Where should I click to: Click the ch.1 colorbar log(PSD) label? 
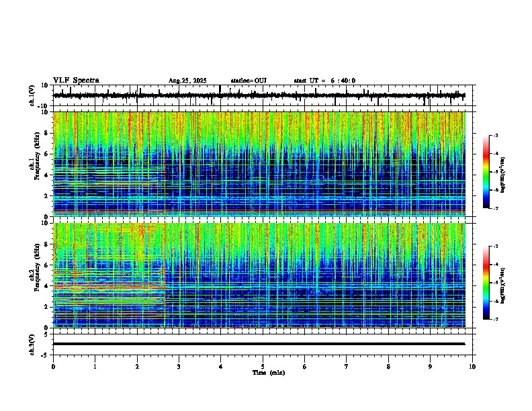coord(503,175)
